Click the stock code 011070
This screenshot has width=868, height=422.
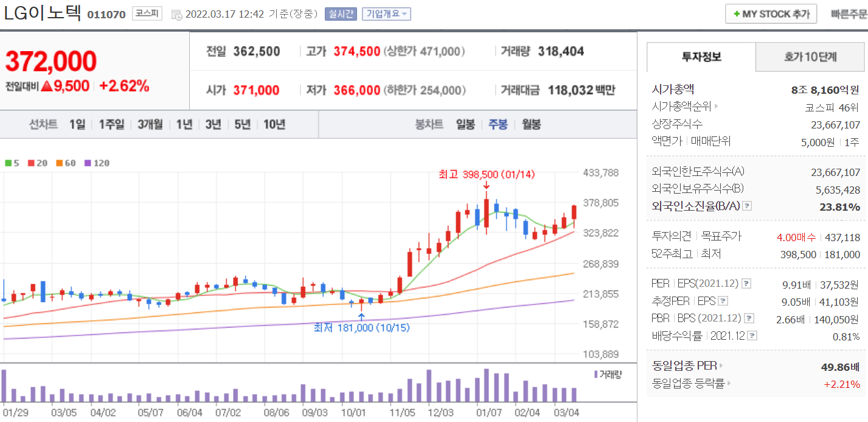[106, 15]
